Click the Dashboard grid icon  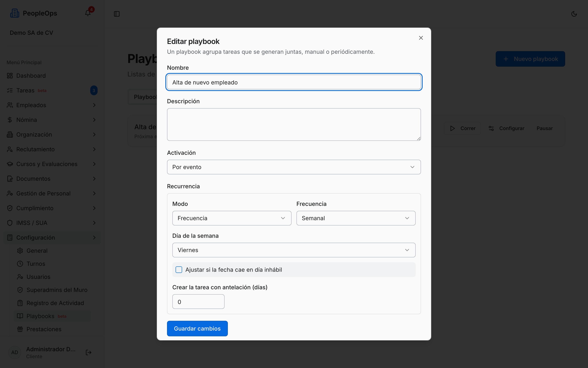point(10,76)
